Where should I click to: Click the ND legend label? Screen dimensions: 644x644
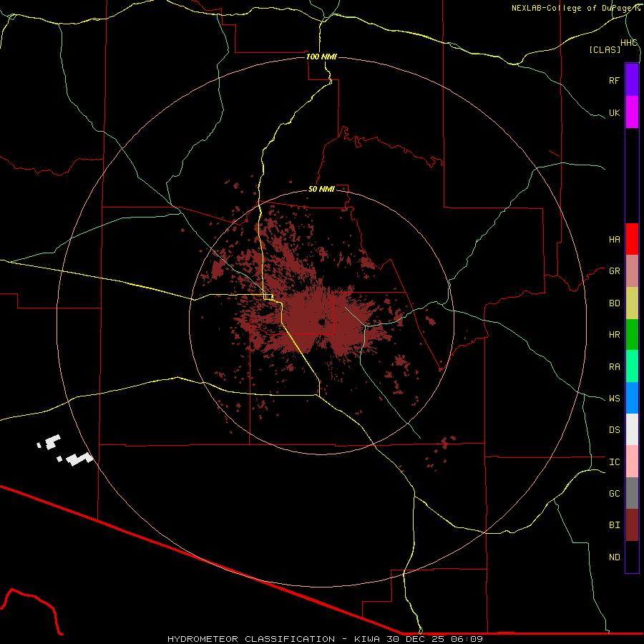[x=614, y=557]
